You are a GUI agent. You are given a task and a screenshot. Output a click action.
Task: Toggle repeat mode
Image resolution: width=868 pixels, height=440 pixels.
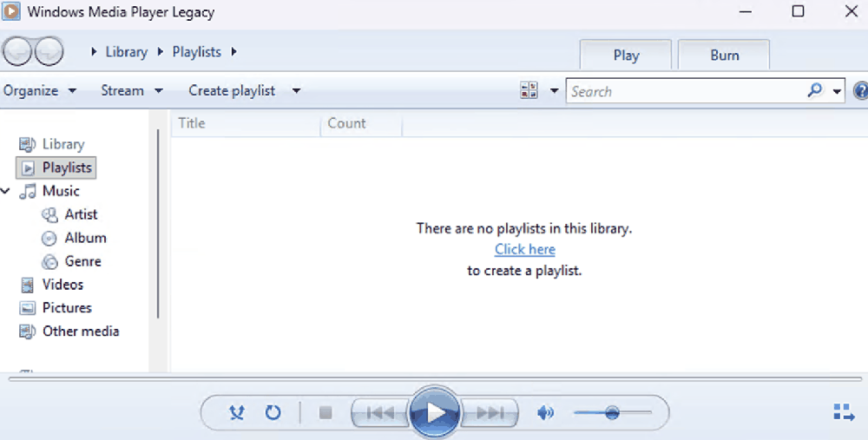[x=273, y=413]
